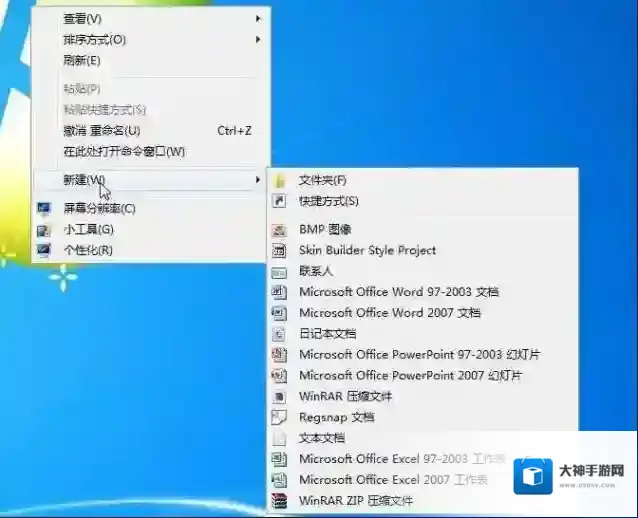The width and height of the screenshot is (638, 518).
Task: Open the 查看(V) menu entry
Action: [151, 19]
